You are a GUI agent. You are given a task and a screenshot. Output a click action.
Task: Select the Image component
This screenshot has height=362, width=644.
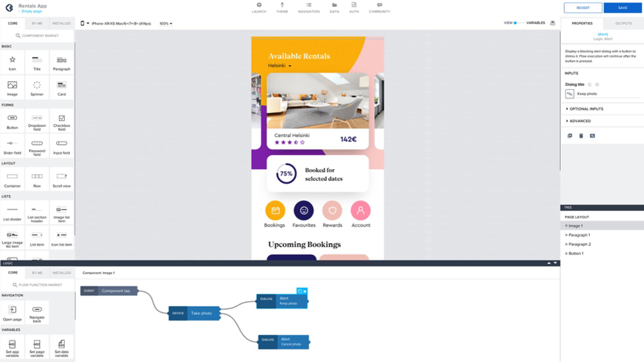tap(13, 88)
